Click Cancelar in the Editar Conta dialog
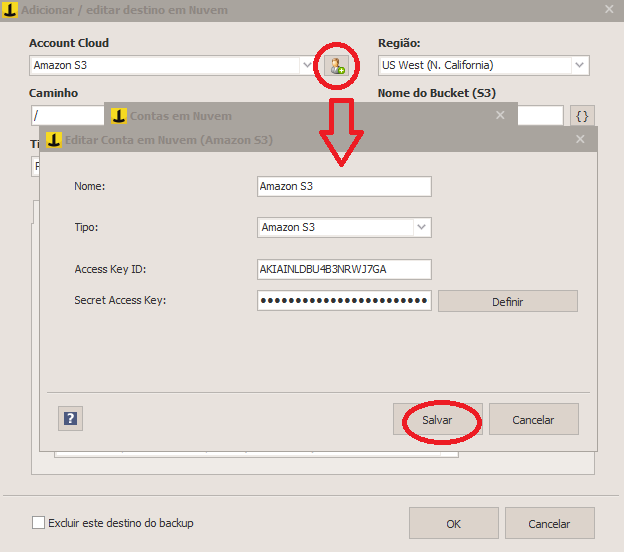 tap(533, 420)
